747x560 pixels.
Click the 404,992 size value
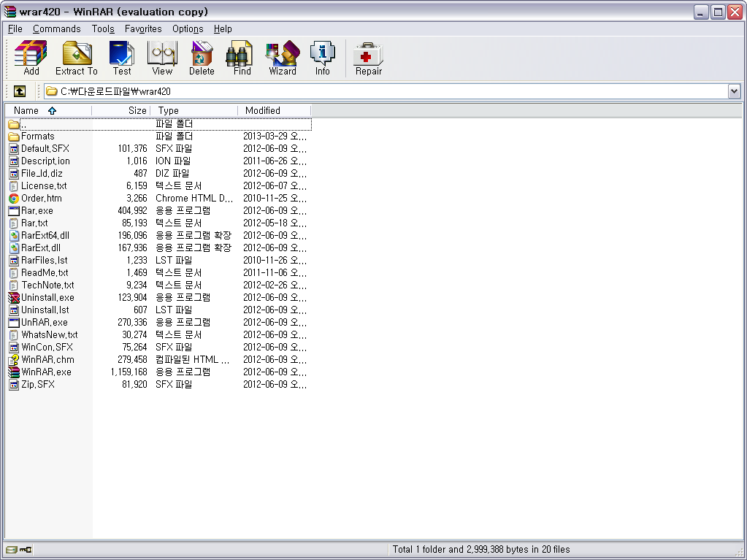132,210
